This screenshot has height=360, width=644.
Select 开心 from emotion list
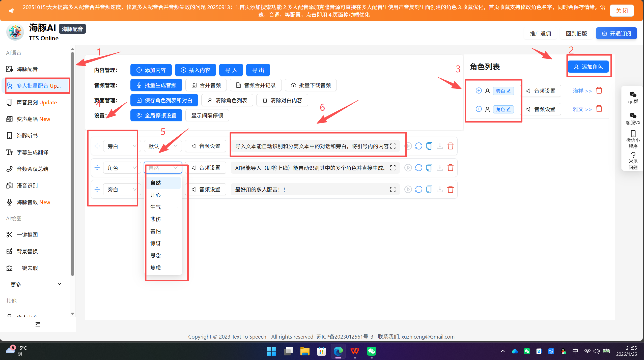tap(156, 195)
